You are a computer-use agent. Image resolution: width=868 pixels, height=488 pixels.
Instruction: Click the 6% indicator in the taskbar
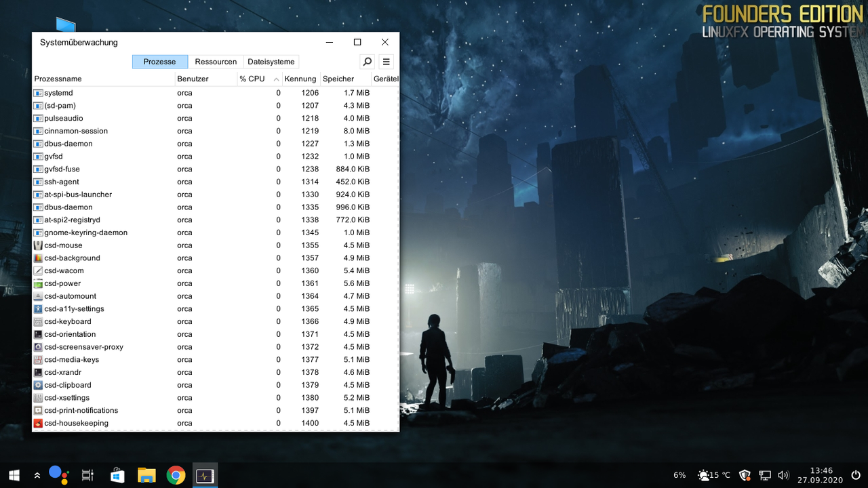(679, 475)
